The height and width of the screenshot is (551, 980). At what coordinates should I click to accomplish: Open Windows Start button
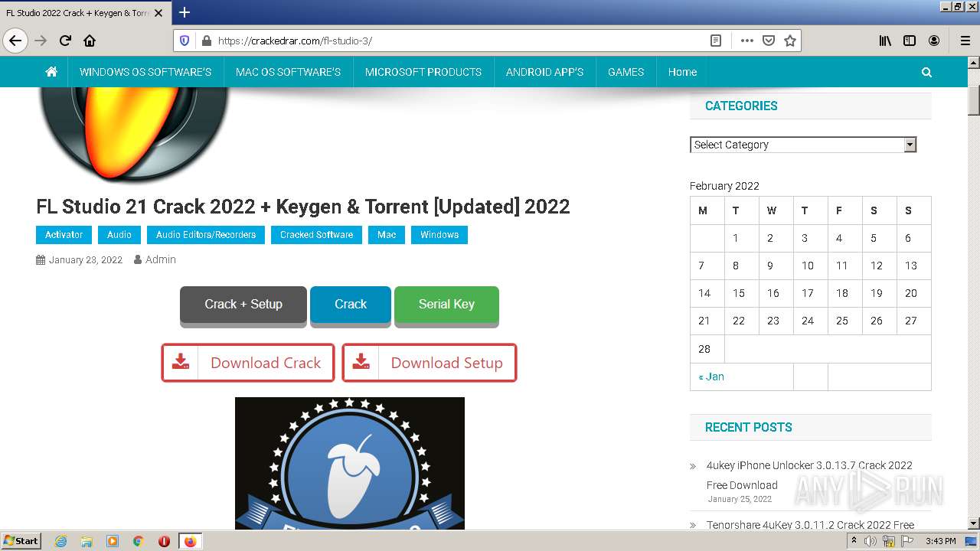[x=21, y=541]
